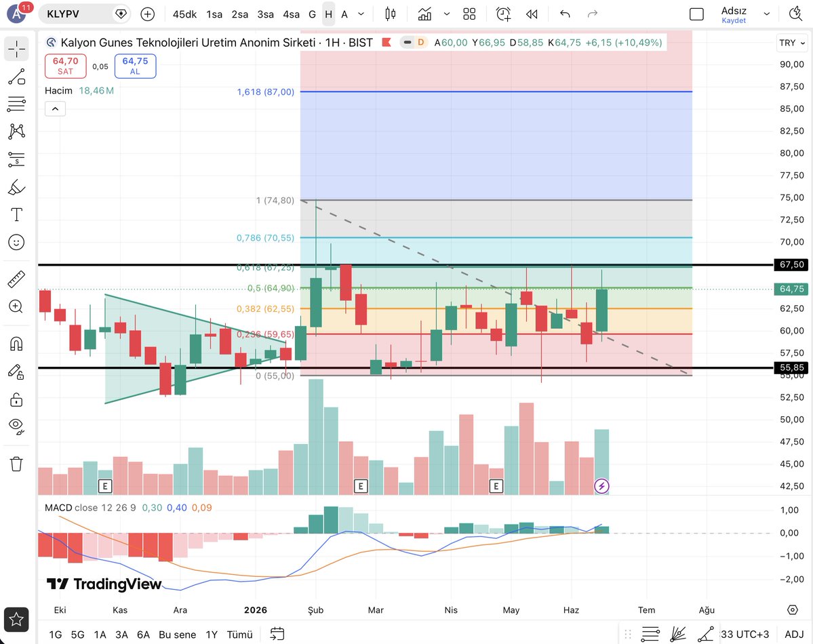Click the first E earnings marker
The width and height of the screenshot is (813, 644).
tap(105, 486)
